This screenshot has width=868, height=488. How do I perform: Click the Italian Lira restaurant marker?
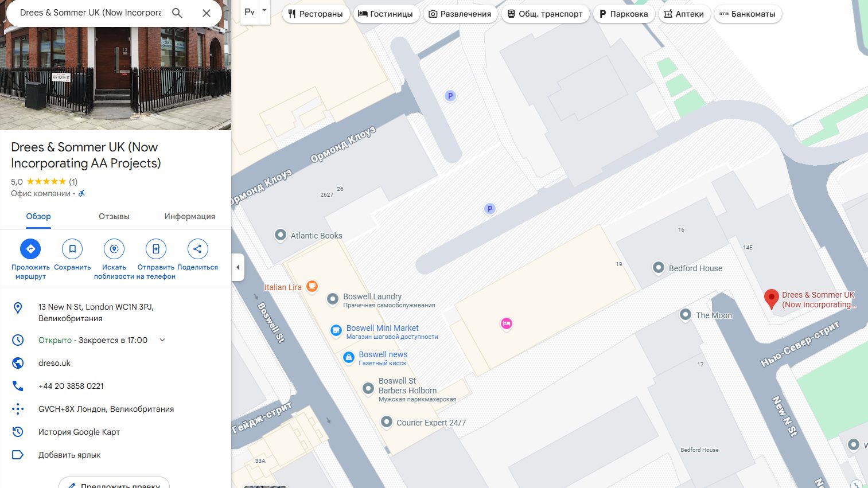coord(312,286)
